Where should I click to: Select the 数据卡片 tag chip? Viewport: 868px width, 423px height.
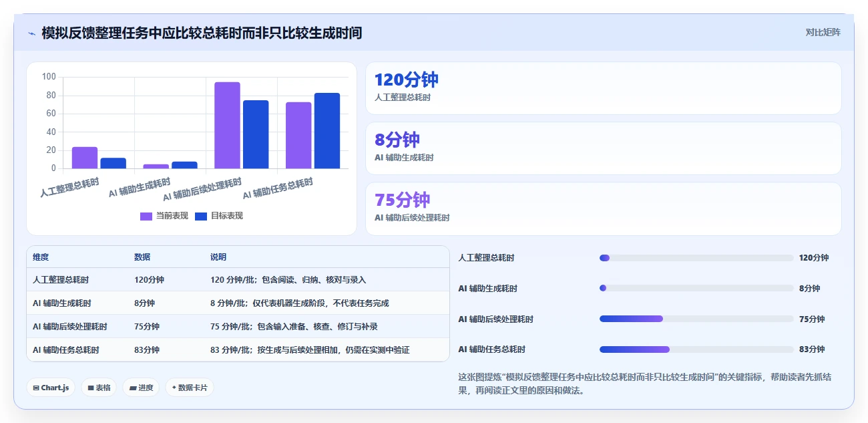coord(190,388)
